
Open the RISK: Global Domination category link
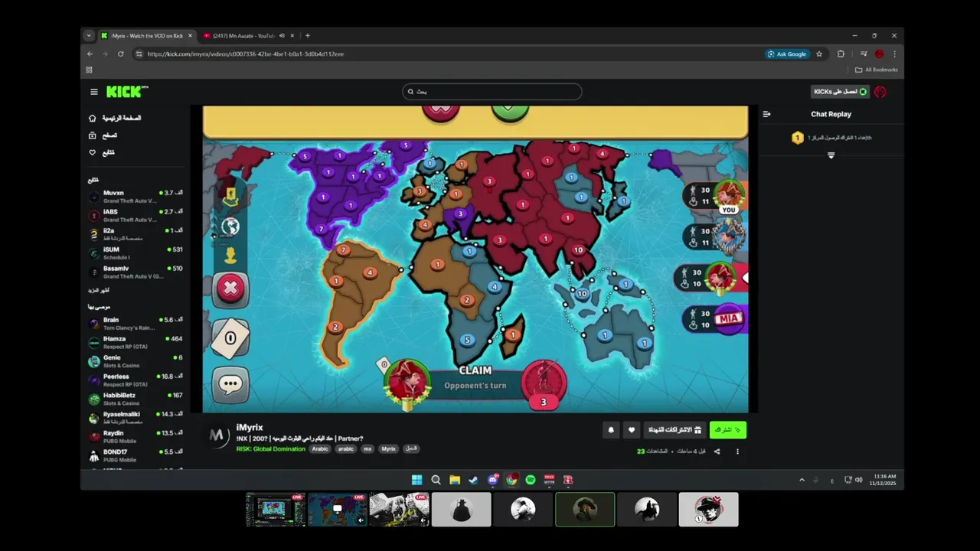[x=270, y=449]
